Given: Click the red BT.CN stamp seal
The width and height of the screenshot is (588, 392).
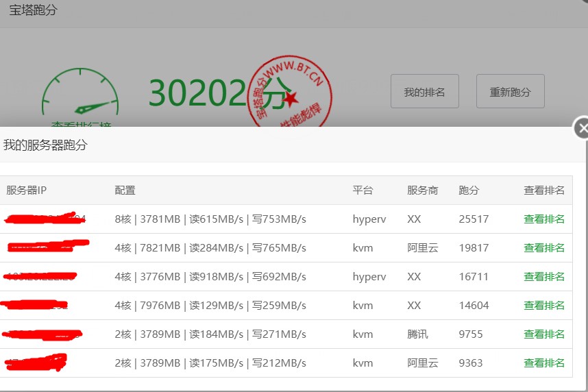Looking at the screenshot, I should tap(289, 92).
